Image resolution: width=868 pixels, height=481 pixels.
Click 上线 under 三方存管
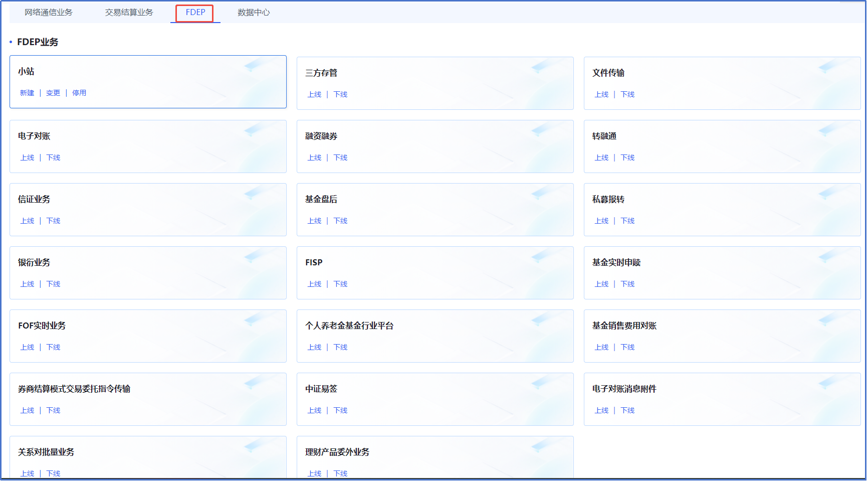[315, 94]
